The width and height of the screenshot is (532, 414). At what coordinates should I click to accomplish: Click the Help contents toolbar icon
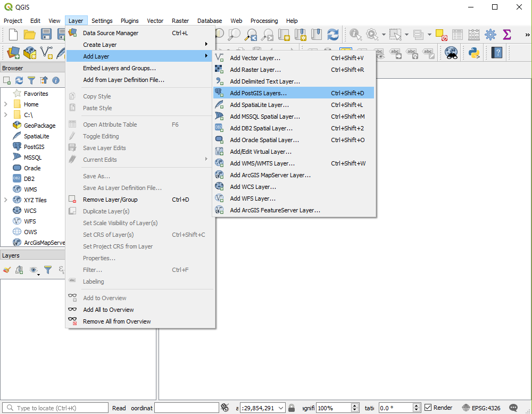pyautogui.click(x=497, y=53)
